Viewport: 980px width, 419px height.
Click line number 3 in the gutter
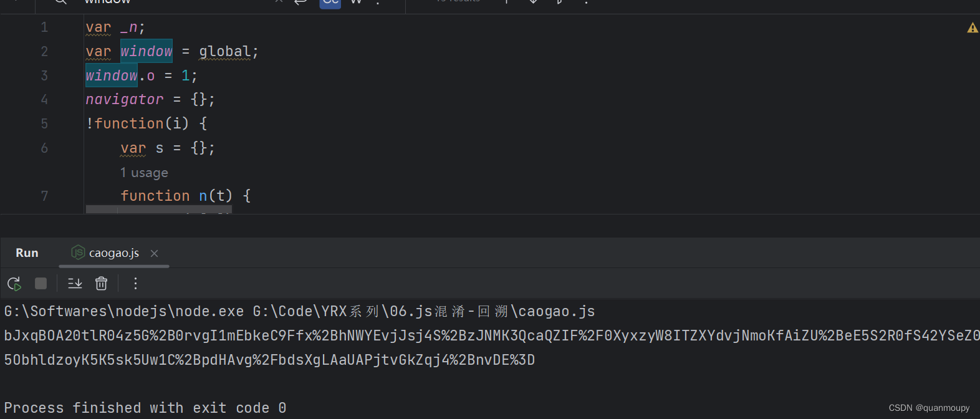(44, 75)
